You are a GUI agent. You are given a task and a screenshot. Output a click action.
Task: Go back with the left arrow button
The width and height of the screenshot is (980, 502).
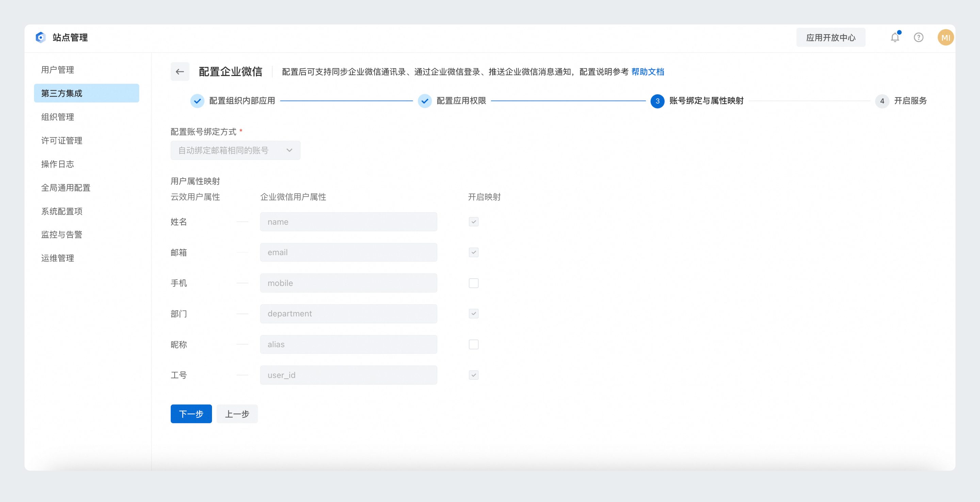pyautogui.click(x=180, y=71)
